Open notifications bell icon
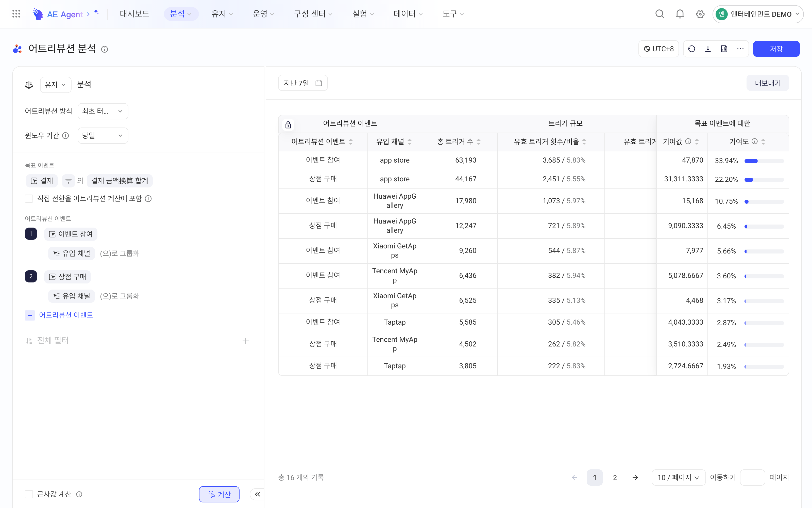 tap(680, 14)
